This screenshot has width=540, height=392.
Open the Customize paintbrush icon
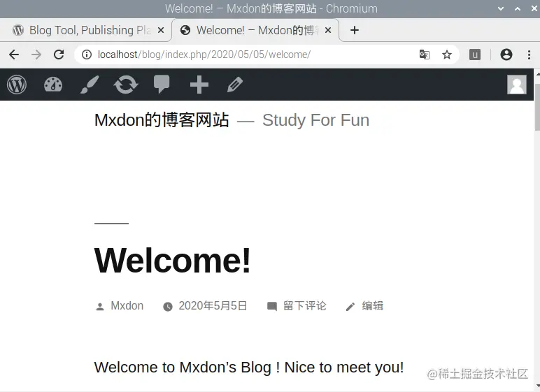click(x=90, y=85)
